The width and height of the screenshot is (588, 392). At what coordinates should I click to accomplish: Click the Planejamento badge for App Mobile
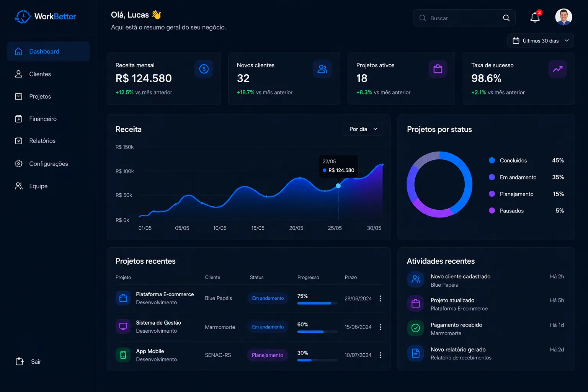268,355
